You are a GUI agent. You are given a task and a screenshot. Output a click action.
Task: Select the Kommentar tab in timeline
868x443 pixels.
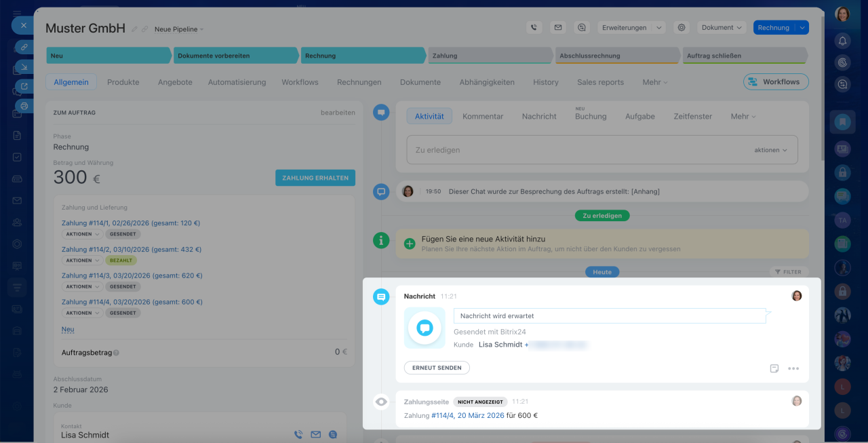click(483, 117)
